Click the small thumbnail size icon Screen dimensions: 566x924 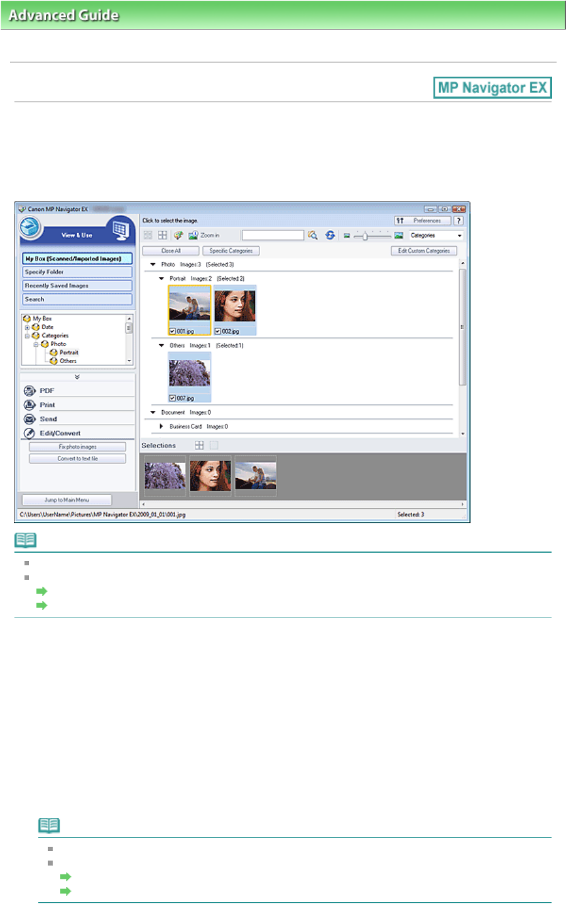coord(346,236)
